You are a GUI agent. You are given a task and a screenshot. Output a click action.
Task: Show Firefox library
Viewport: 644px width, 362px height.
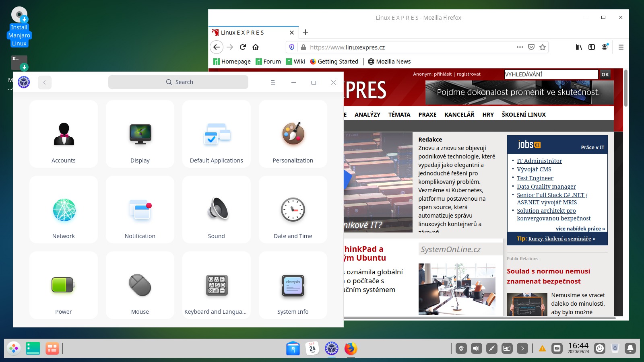click(579, 47)
